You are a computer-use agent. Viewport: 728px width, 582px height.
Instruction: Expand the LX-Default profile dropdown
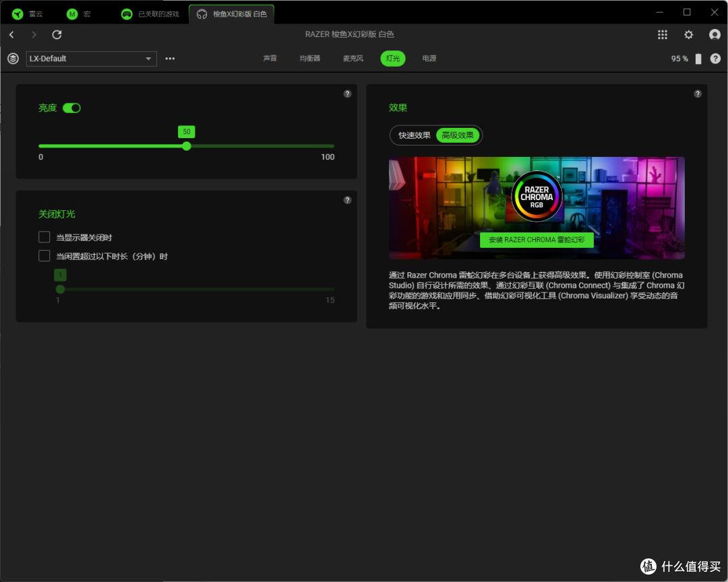click(x=92, y=59)
